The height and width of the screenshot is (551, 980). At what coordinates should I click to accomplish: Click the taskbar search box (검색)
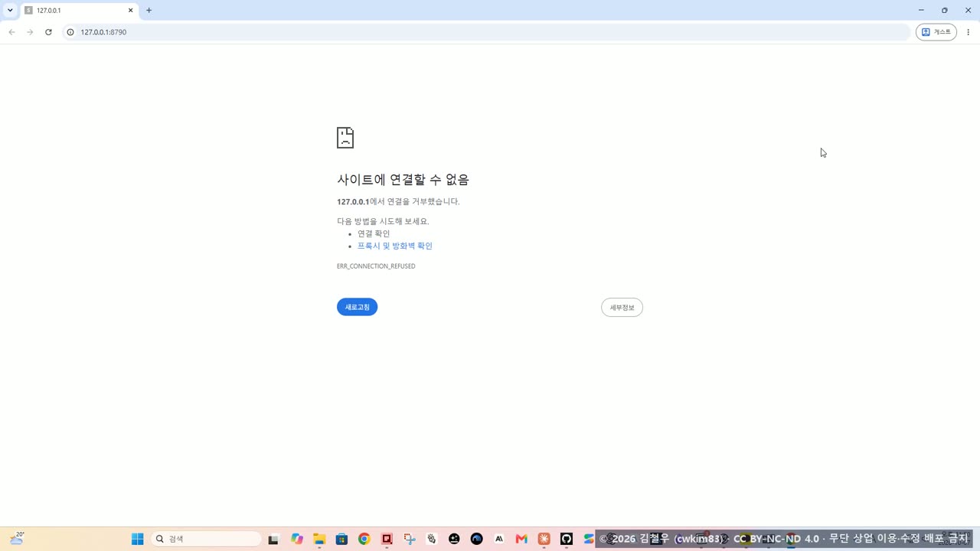tap(207, 539)
